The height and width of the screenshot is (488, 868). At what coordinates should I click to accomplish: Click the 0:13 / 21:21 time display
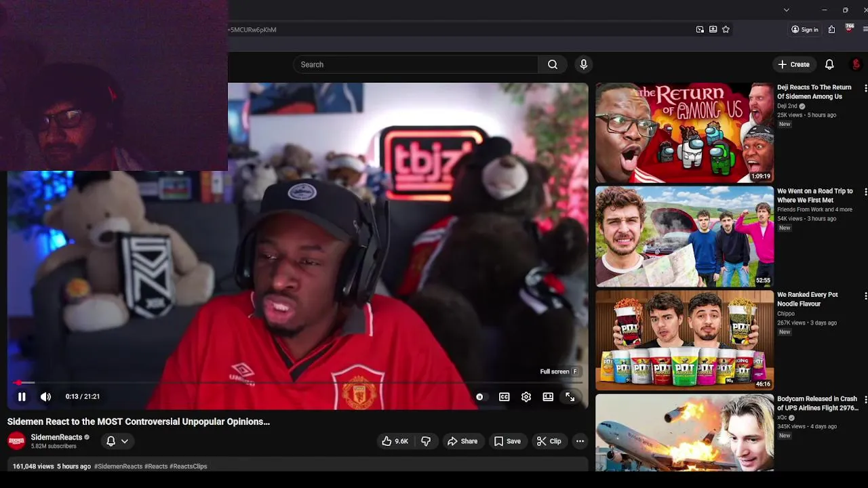tap(83, 396)
